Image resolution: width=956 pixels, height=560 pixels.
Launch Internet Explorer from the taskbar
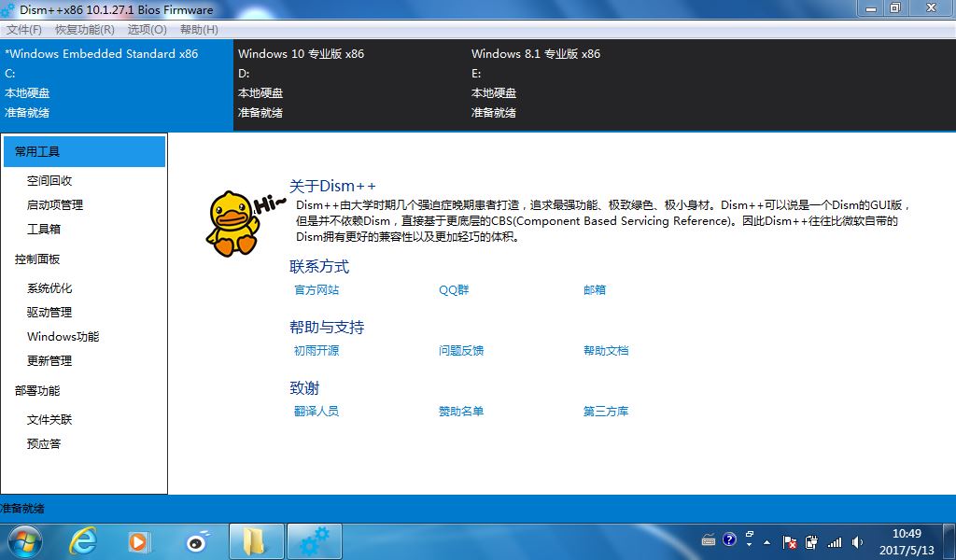[83, 541]
